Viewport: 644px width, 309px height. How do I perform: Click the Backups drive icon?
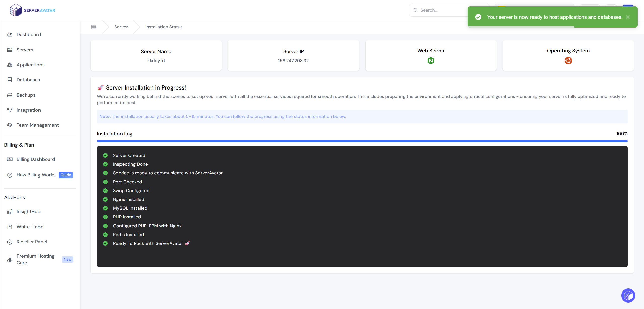pos(10,95)
